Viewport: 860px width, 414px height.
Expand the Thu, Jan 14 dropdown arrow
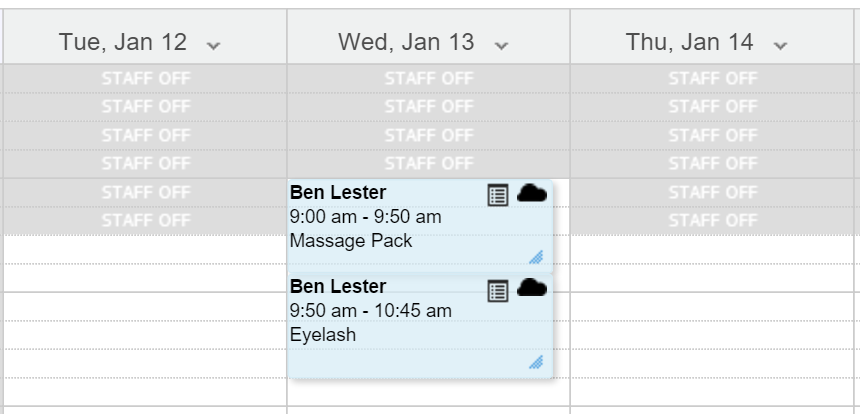click(779, 45)
